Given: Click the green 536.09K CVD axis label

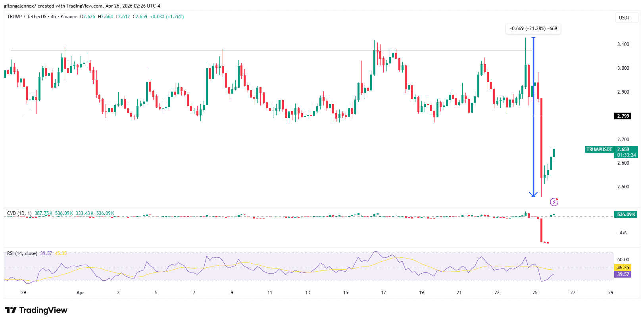Looking at the screenshot, I should pos(626,215).
